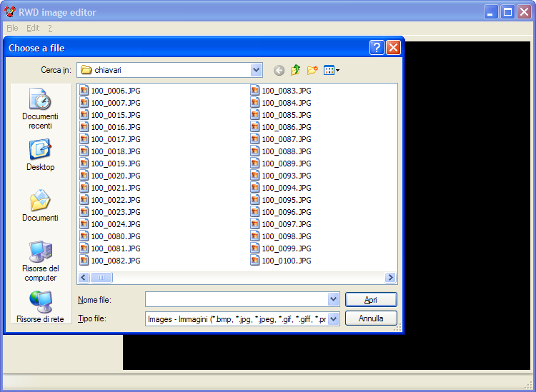Select file 100_0099.JPG

pos(281,248)
